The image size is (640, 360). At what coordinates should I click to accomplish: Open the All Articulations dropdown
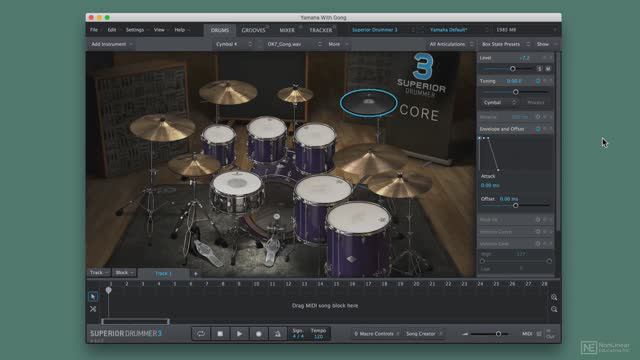click(451, 44)
